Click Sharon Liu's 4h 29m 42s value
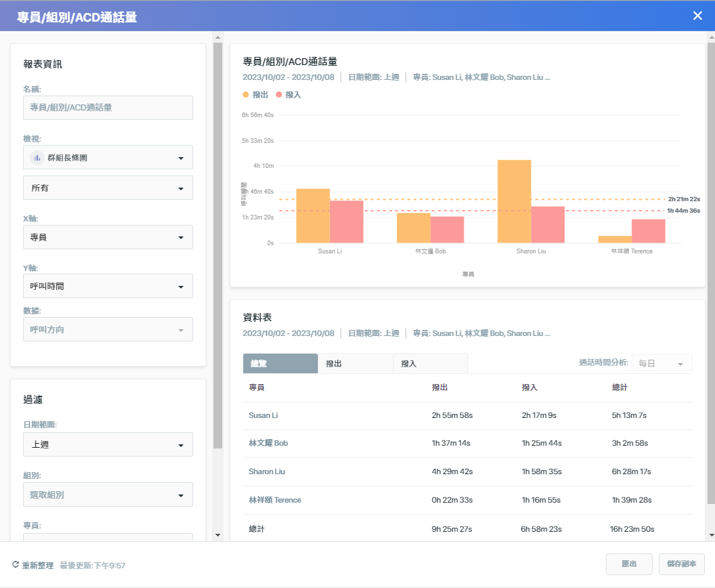 click(x=452, y=471)
